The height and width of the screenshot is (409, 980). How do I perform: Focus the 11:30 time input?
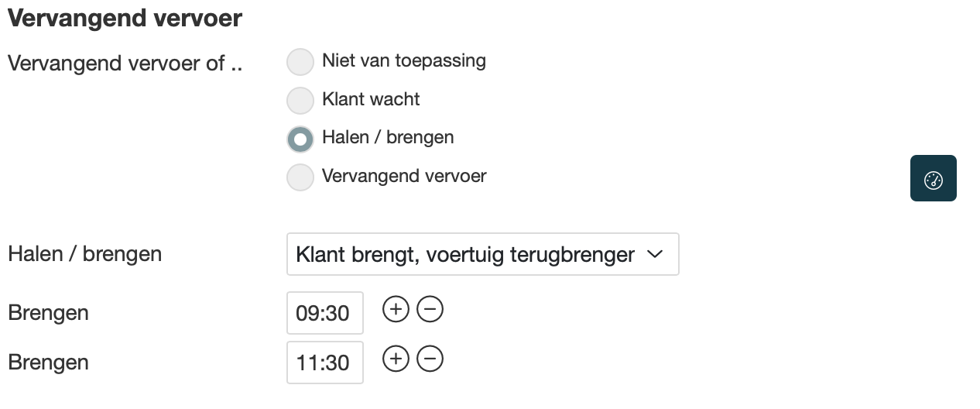click(324, 363)
